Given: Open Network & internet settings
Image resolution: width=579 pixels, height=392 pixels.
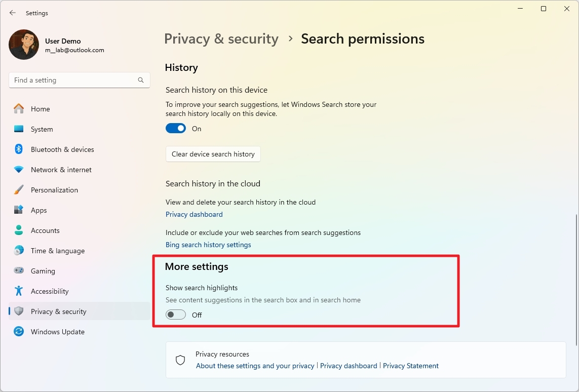Looking at the screenshot, I should click(x=61, y=170).
